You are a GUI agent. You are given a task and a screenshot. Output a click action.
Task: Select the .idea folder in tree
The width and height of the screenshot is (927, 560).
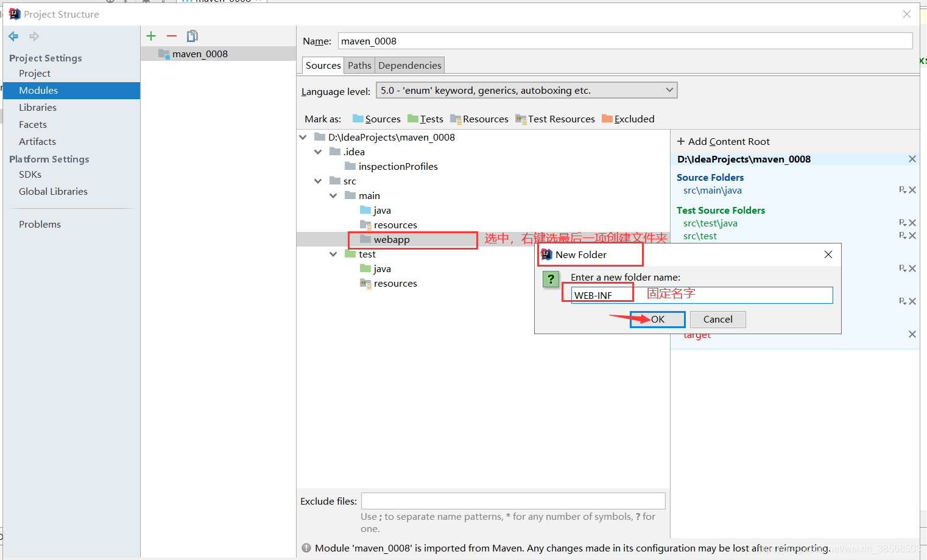[353, 152]
